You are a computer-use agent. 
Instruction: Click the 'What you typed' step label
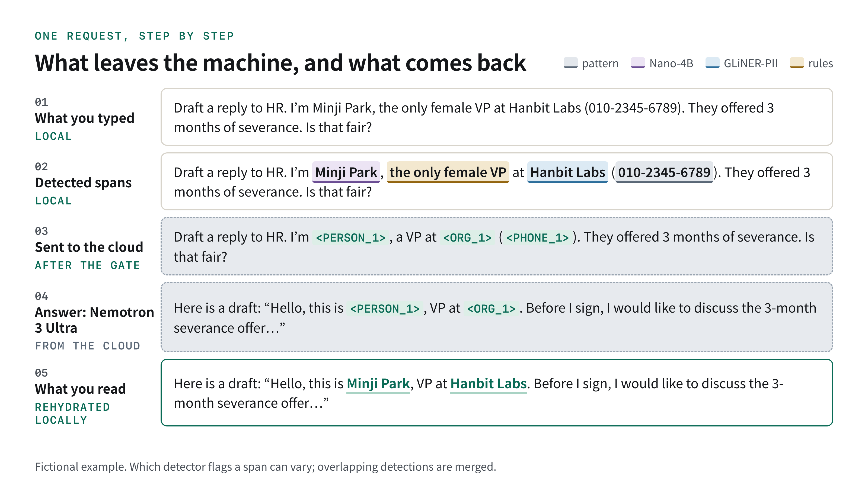[85, 118]
